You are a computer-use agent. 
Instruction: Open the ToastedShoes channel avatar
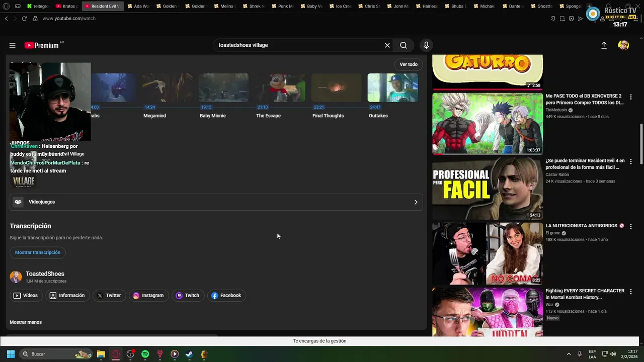tap(16, 277)
